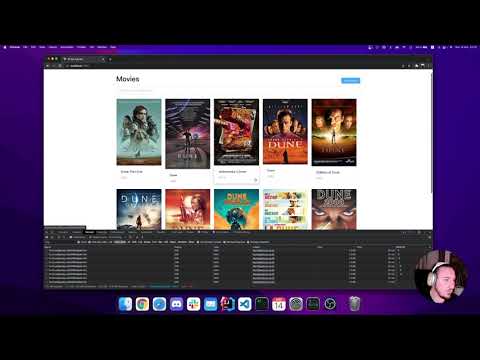Open a new browser tab with plus
The width and height of the screenshot is (480, 360).
point(110,59)
